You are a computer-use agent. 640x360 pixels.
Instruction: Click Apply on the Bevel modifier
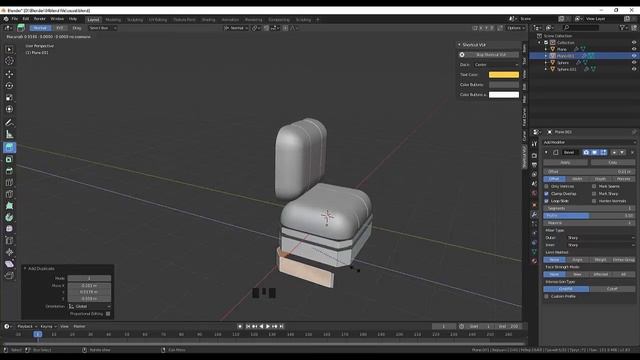pyautogui.click(x=565, y=162)
